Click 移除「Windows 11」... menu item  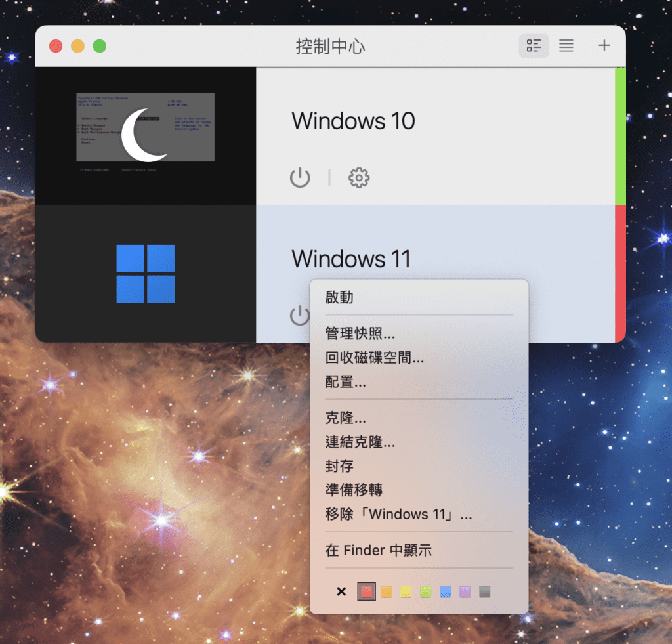[398, 514]
